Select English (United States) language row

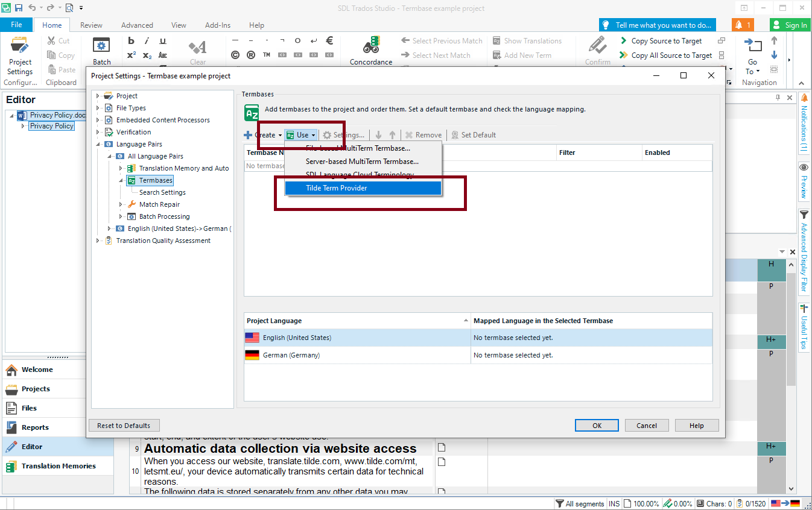click(478, 338)
